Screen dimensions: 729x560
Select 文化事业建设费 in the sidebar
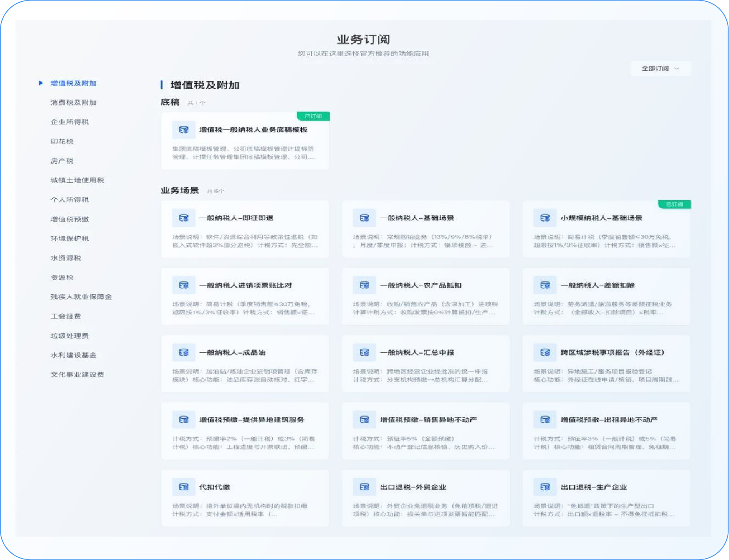[x=77, y=375]
